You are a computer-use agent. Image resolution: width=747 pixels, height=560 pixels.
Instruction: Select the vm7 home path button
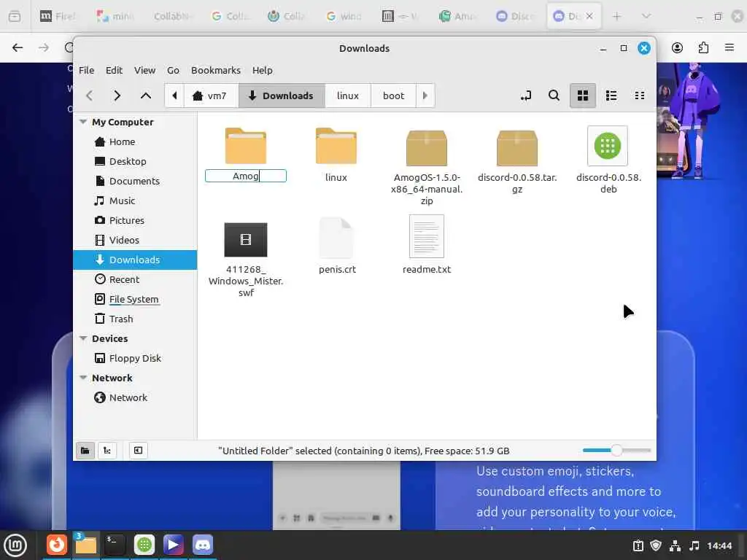[x=209, y=96]
